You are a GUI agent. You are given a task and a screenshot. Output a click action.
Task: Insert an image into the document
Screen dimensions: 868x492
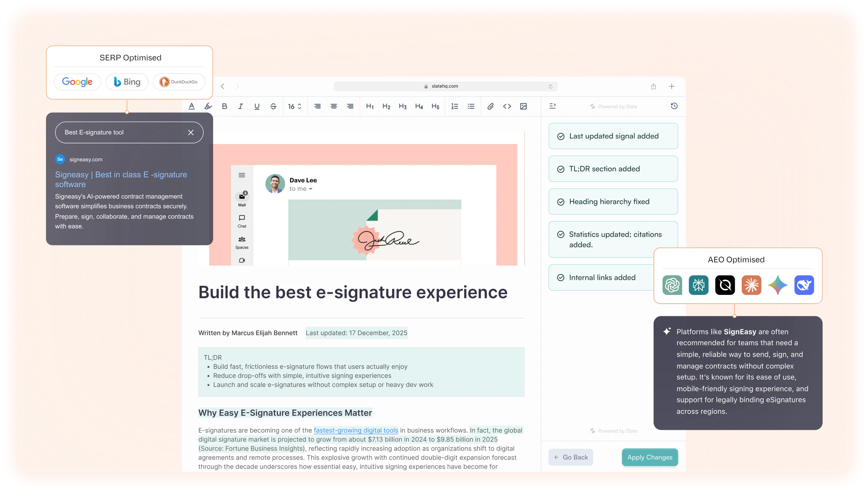[x=524, y=106]
